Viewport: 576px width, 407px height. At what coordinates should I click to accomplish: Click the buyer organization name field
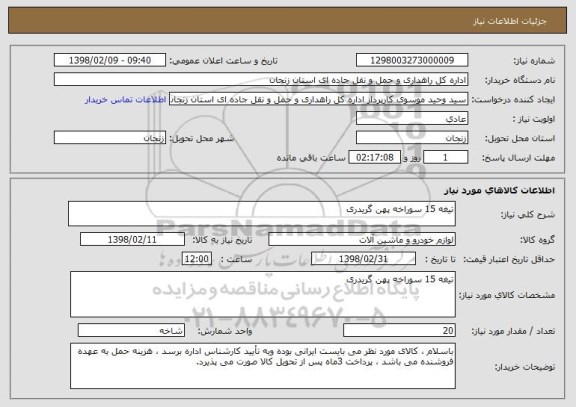pos(261,80)
